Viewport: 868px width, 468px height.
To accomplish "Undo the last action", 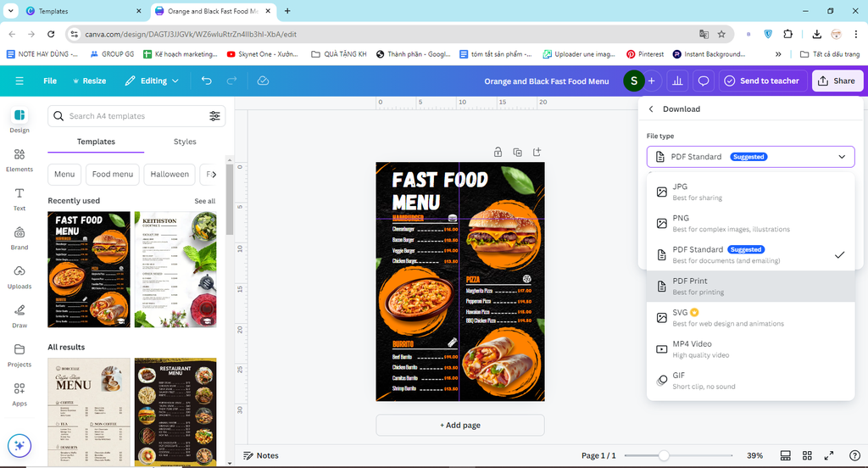I will pos(207,81).
